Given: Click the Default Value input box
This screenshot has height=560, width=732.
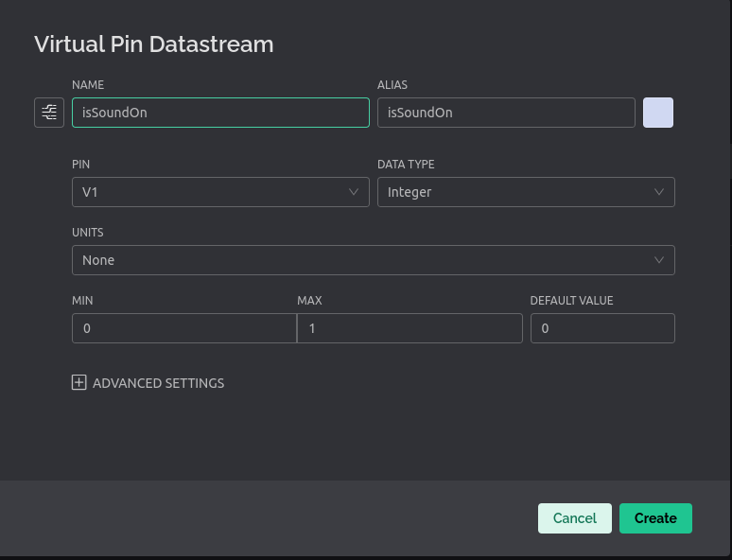Looking at the screenshot, I should [602, 328].
